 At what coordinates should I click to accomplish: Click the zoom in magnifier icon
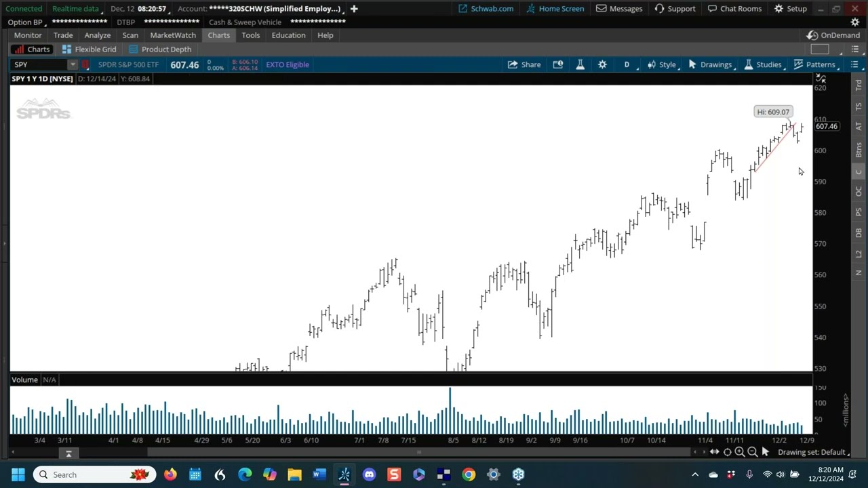click(740, 452)
